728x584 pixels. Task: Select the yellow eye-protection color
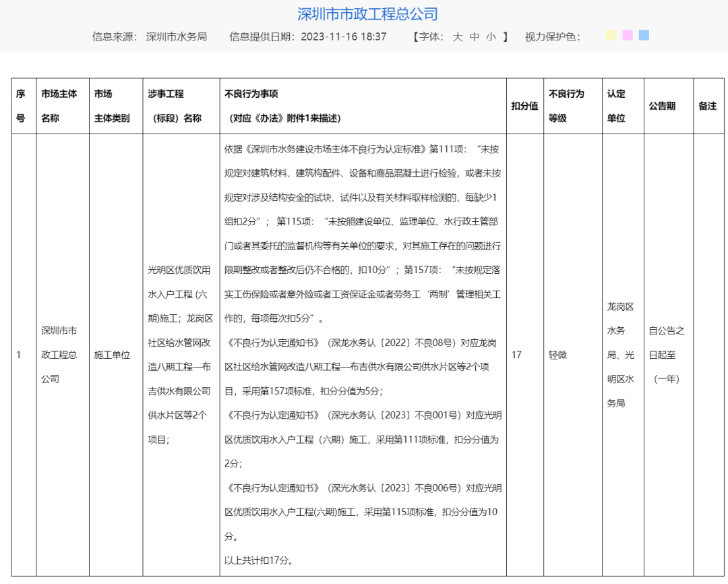click(x=611, y=35)
